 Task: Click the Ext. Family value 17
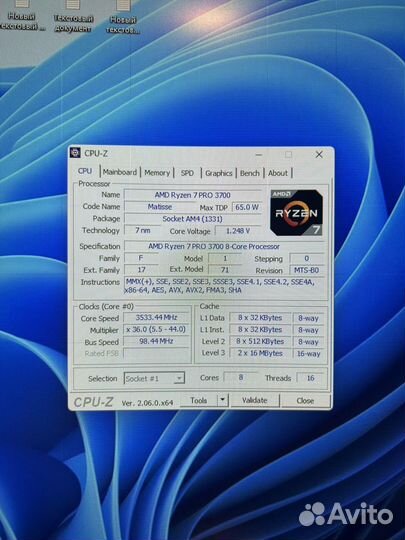(141, 270)
